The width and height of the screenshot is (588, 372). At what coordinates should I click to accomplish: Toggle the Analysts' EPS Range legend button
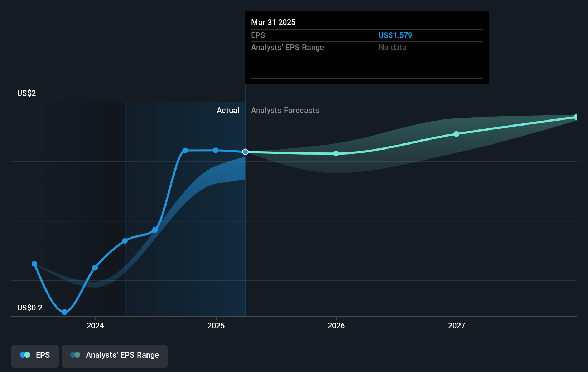coord(115,356)
